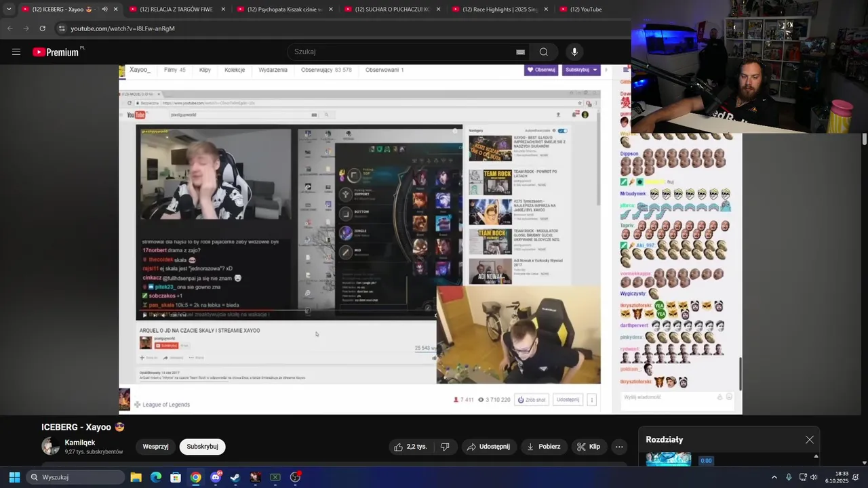Go to YouTube home via Premium logo

(56, 52)
